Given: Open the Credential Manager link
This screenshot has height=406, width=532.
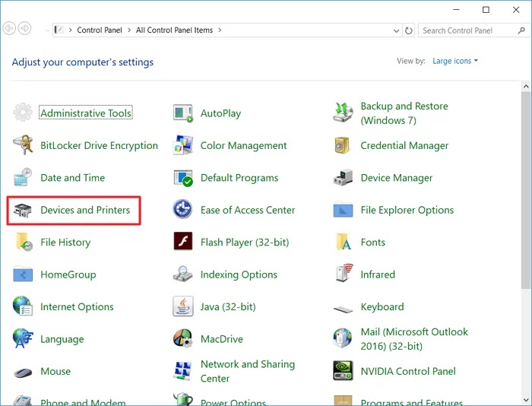Looking at the screenshot, I should (404, 146).
